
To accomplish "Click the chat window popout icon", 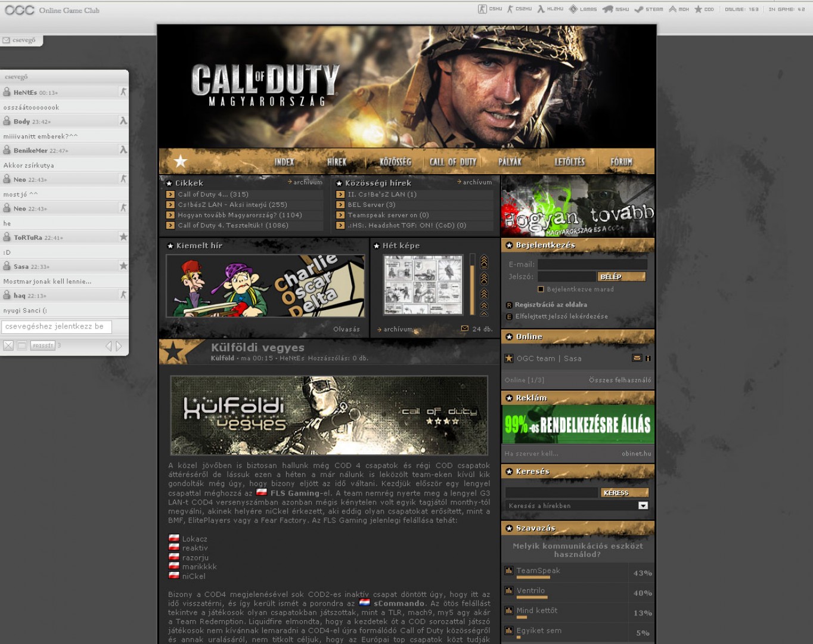I will [x=22, y=346].
